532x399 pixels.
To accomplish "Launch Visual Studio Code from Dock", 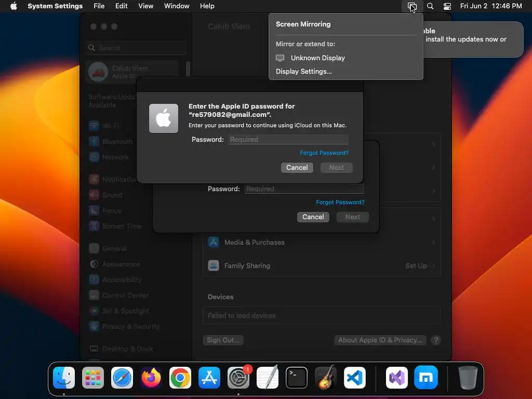I will (x=354, y=378).
